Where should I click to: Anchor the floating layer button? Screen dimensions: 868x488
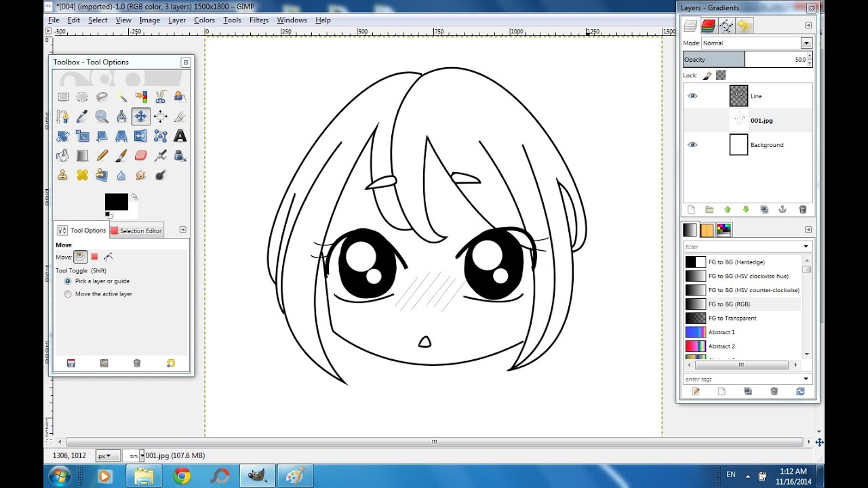coord(782,210)
